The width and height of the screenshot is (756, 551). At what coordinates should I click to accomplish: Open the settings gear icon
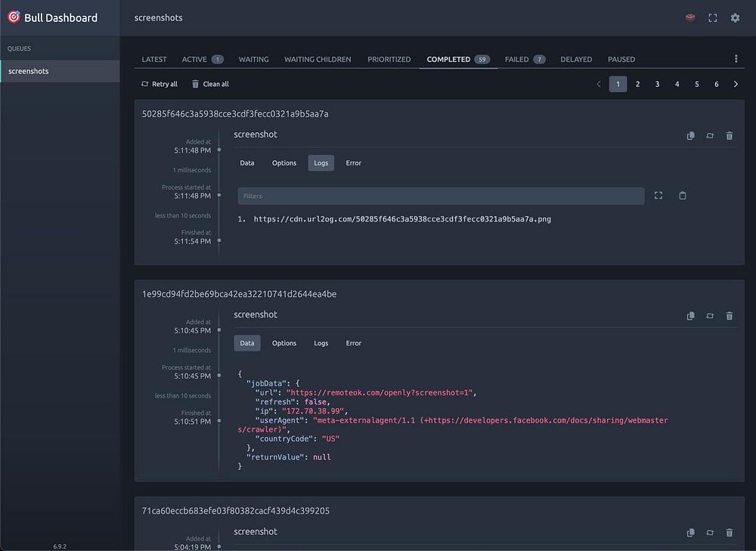[735, 17]
